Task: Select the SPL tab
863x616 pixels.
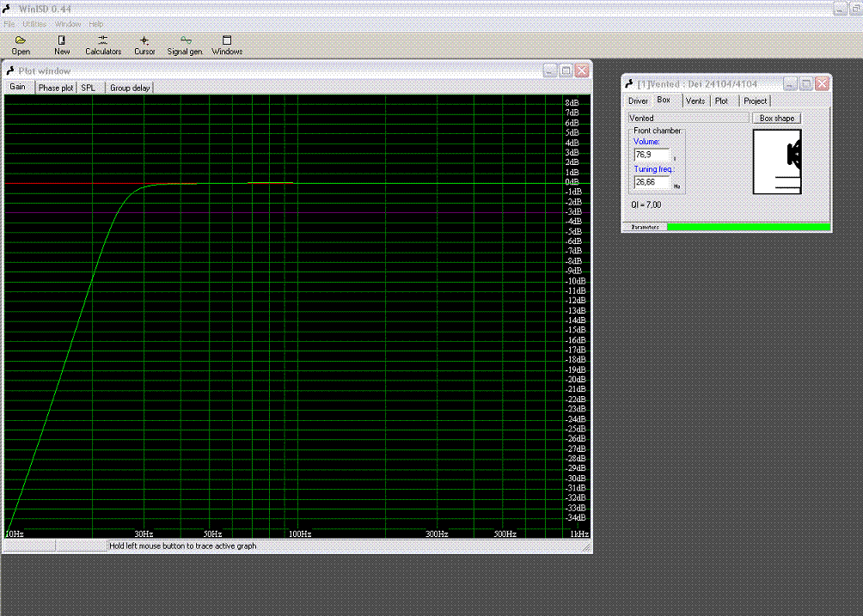Action: tap(89, 88)
